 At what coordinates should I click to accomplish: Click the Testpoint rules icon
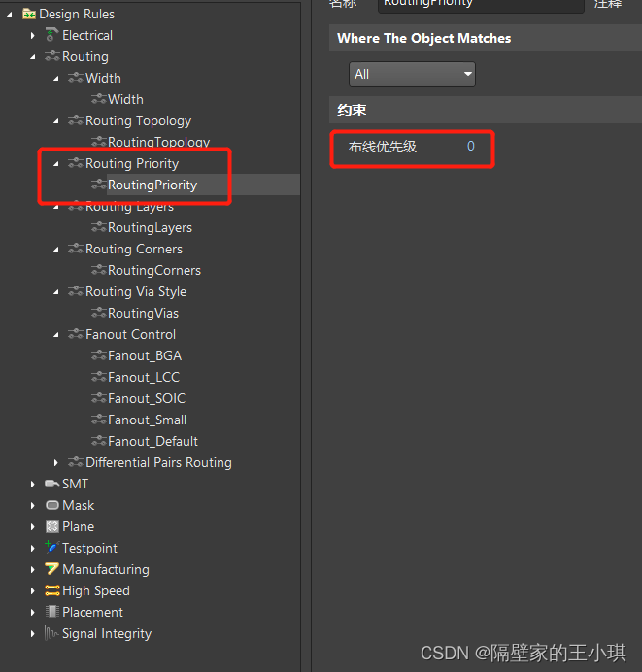coord(51,548)
